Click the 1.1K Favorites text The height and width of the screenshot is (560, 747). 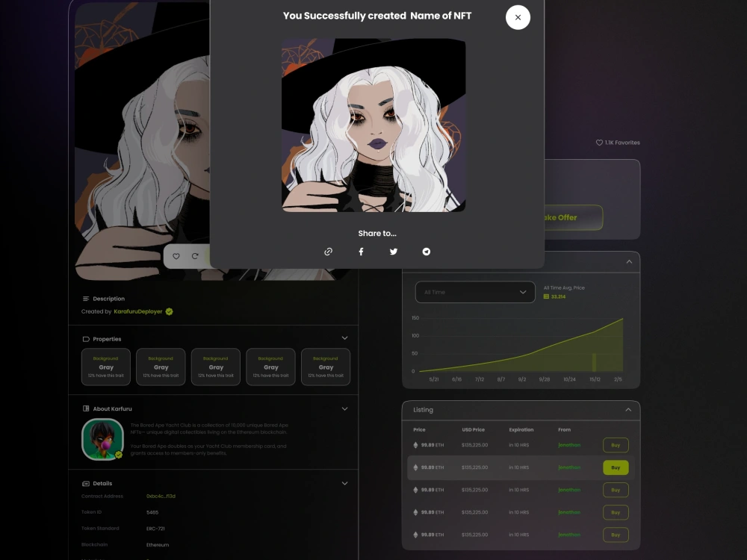[x=622, y=143]
